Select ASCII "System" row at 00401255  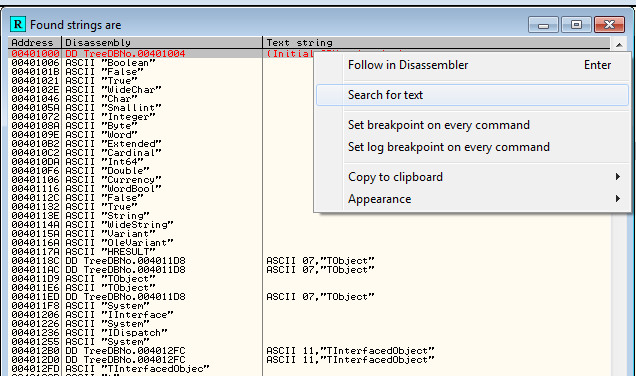point(309,341)
